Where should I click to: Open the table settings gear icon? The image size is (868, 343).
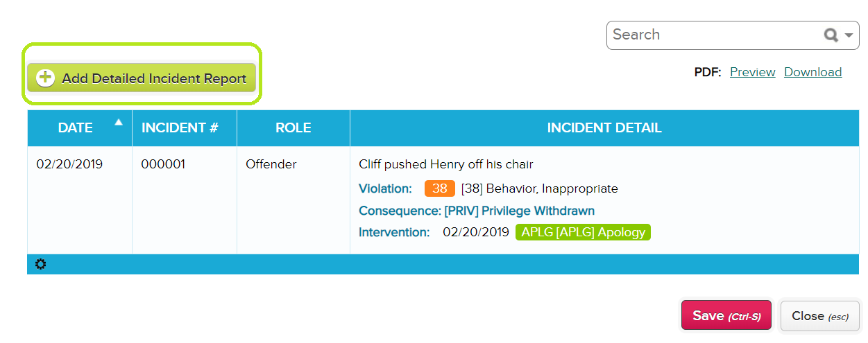(40, 264)
